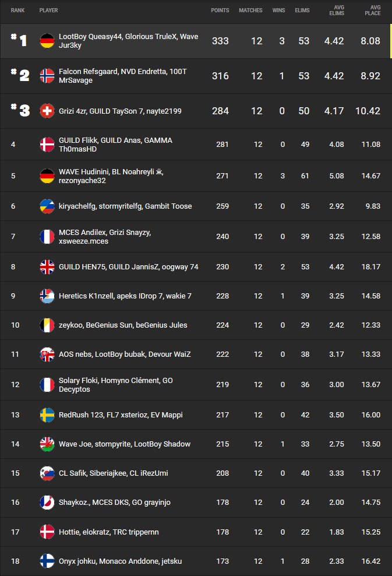The image size is (392, 576).
Task: Click the Finnish flag next to Onyx johku
Action: tap(47, 561)
